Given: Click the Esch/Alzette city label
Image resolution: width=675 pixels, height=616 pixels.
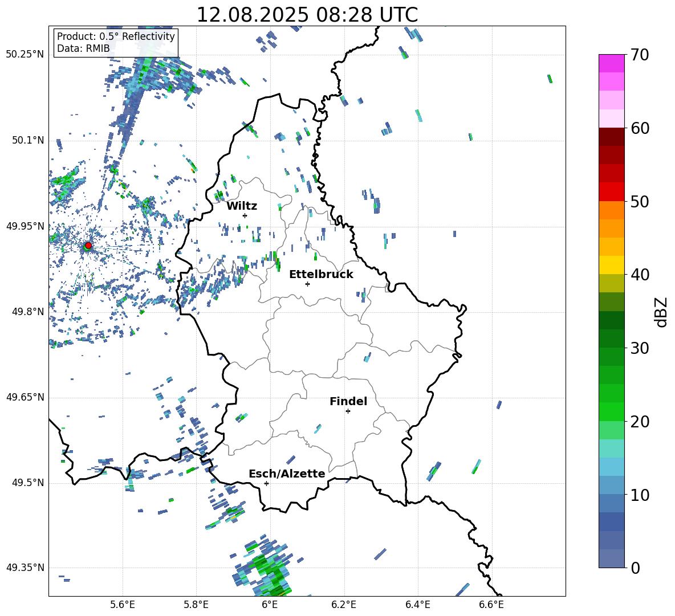Looking at the screenshot, I should pyautogui.click(x=287, y=474).
